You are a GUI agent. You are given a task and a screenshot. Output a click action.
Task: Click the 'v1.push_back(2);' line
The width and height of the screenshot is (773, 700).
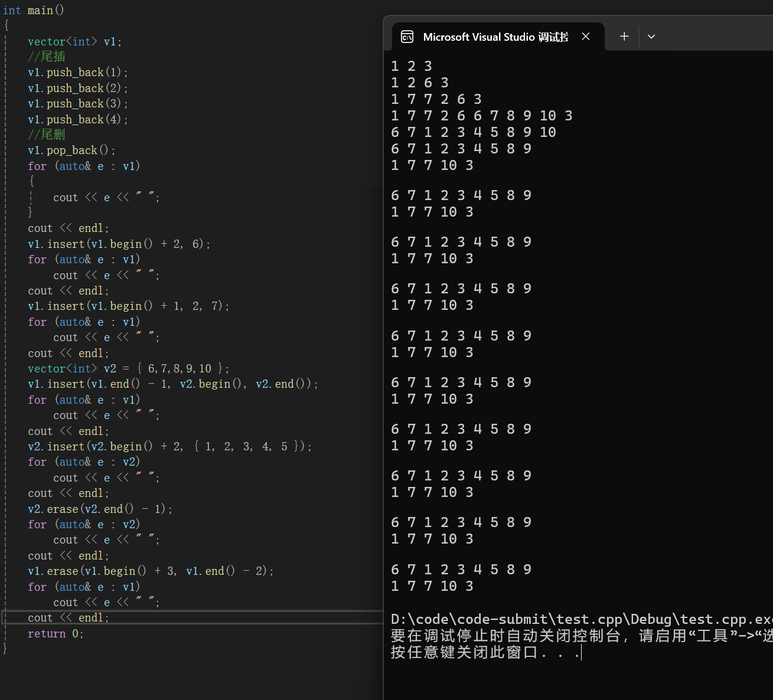[77, 89]
